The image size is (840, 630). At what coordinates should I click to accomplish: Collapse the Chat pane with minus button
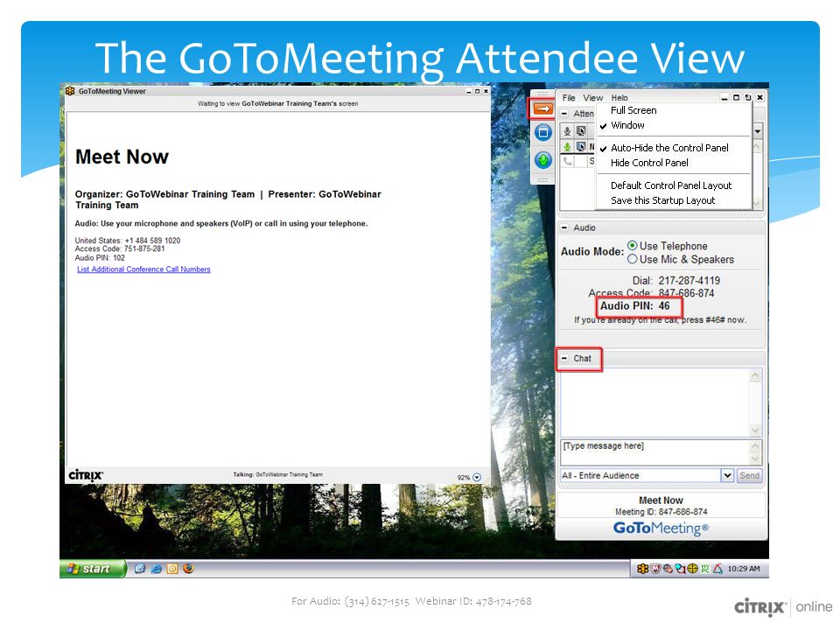coord(564,359)
